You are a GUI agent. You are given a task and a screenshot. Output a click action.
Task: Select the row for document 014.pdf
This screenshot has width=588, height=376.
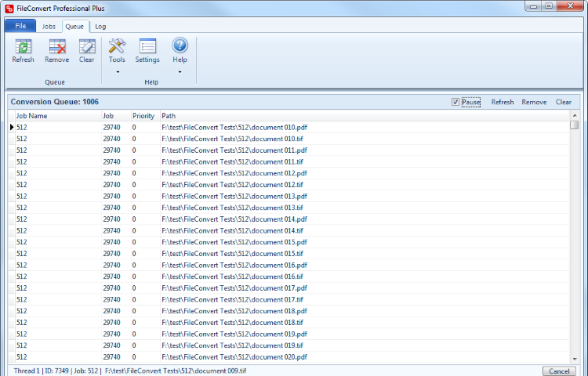tap(289, 219)
